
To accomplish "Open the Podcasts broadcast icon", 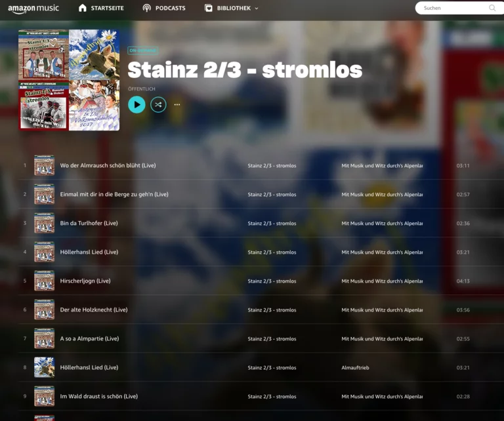I will (x=147, y=8).
